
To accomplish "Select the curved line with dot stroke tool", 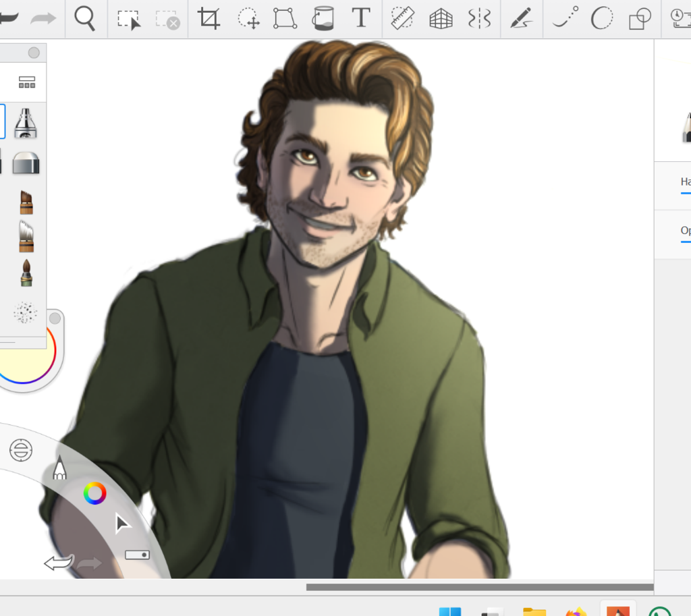I will tap(565, 18).
